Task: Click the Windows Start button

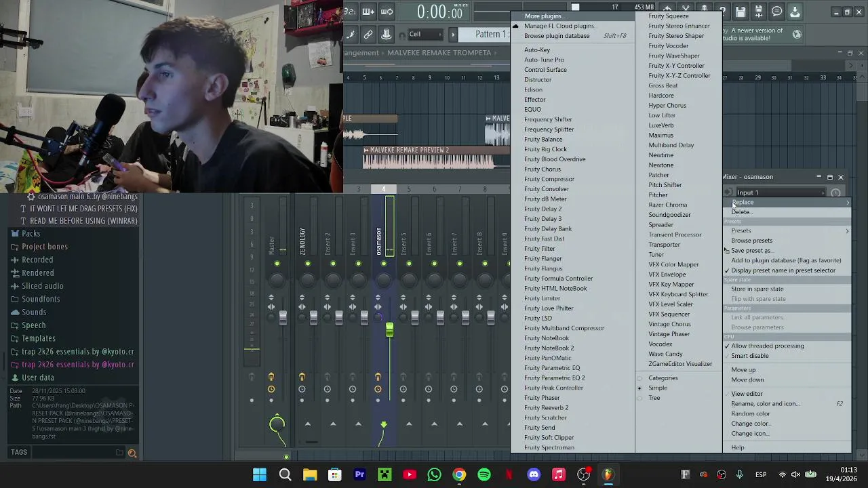Action: coord(260,474)
